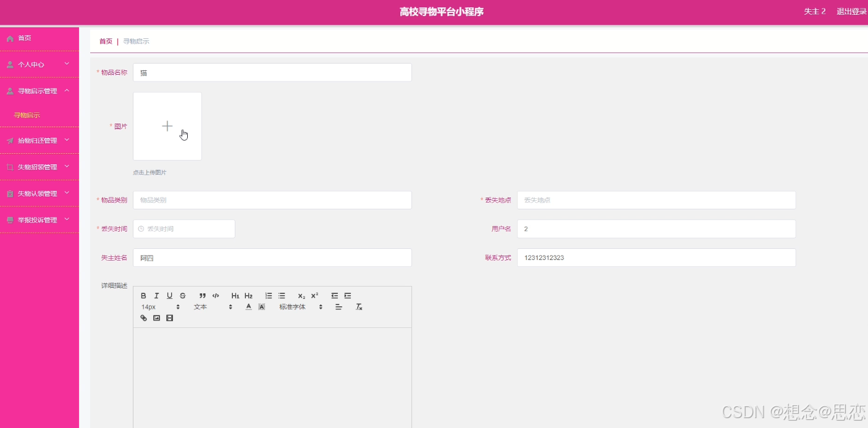Expand the 拾物归还管理 sidebar menu
868x428 pixels.
coord(40,140)
